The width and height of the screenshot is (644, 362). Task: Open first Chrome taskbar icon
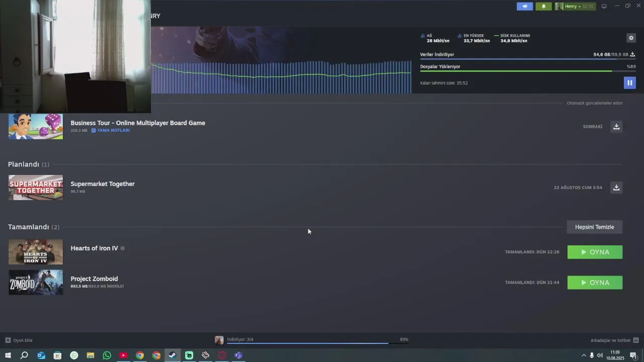pyautogui.click(x=140, y=355)
